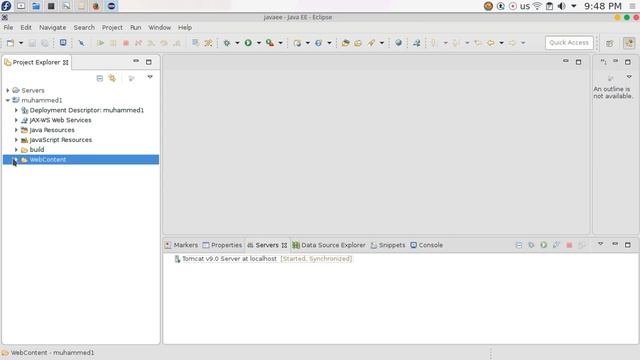Open the New wizard dropdown arrow
640x360 pixels.
click(x=21, y=43)
